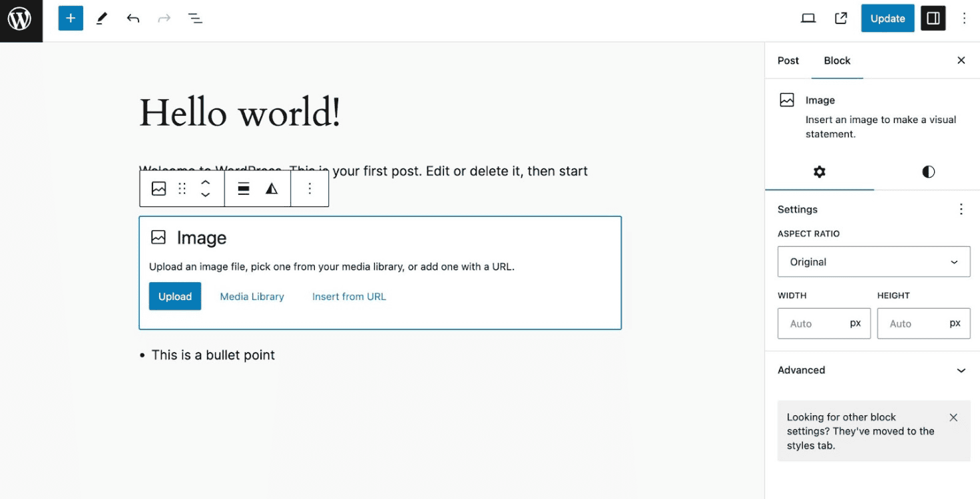Open the block options three-dot menu
This screenshot has height=499, width=980.
[x=310, y=188]
